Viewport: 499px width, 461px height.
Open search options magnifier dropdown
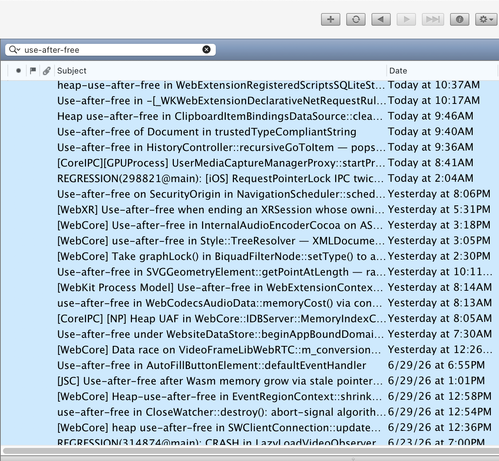pos(14,50)
